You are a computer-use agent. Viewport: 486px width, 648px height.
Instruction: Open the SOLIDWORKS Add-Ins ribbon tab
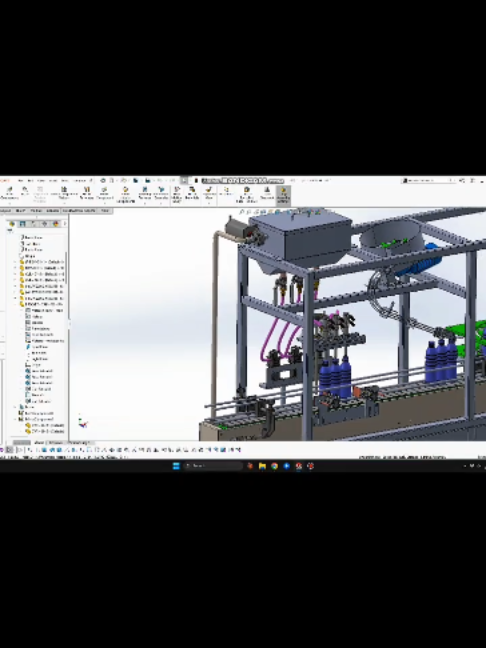(79, 211)
